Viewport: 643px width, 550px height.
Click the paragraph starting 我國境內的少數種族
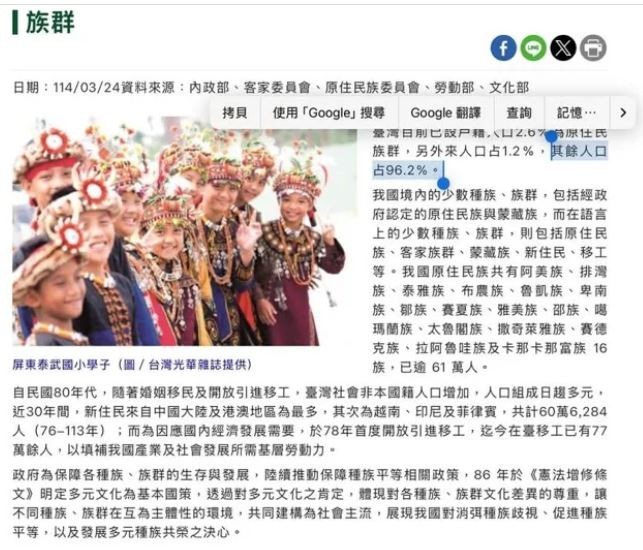490,281
